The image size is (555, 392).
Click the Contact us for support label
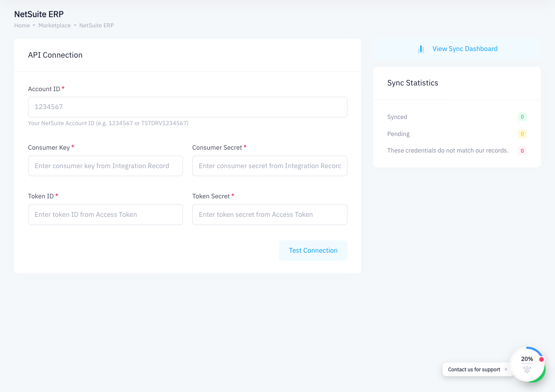click(474, 369)
